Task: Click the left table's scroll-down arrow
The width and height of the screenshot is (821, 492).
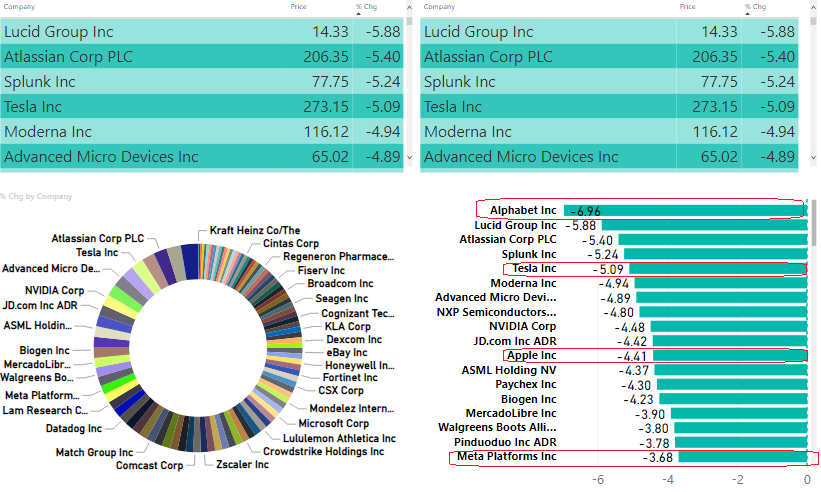Action: [409, 157]
